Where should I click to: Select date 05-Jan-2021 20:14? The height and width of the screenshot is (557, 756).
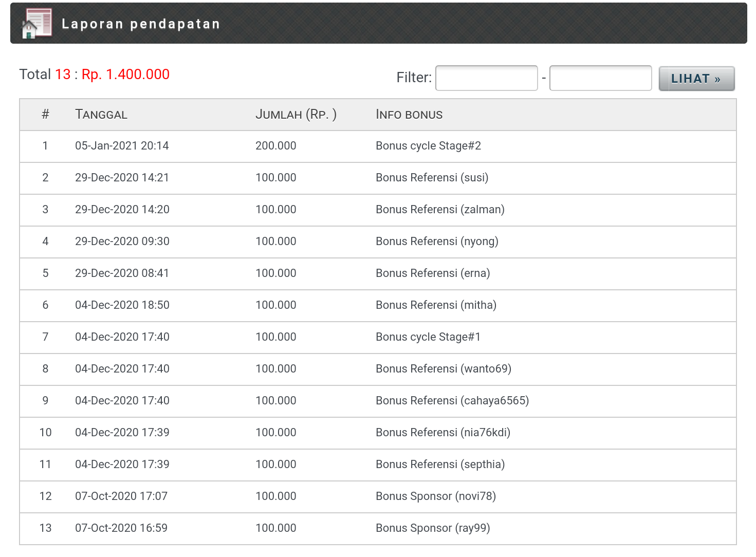[x=122, y=146]
